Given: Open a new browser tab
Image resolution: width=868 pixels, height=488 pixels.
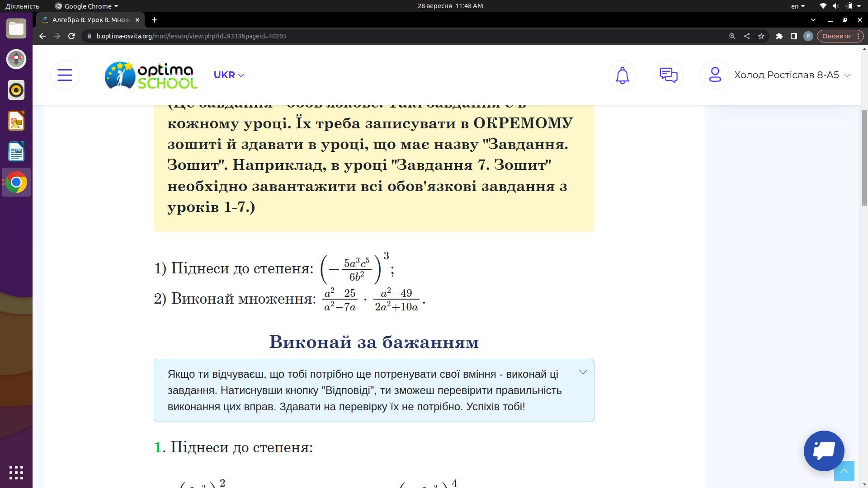Looking at the screenshot, I should click(x=154, y=20).
